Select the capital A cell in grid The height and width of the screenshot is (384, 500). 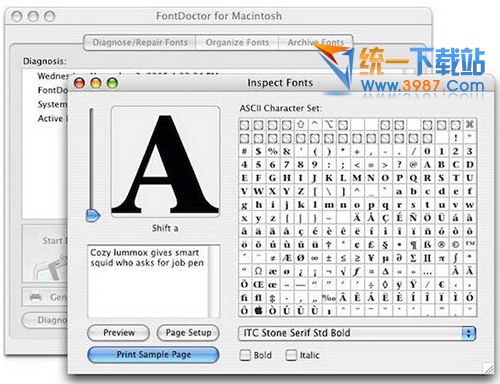(427, 164)
